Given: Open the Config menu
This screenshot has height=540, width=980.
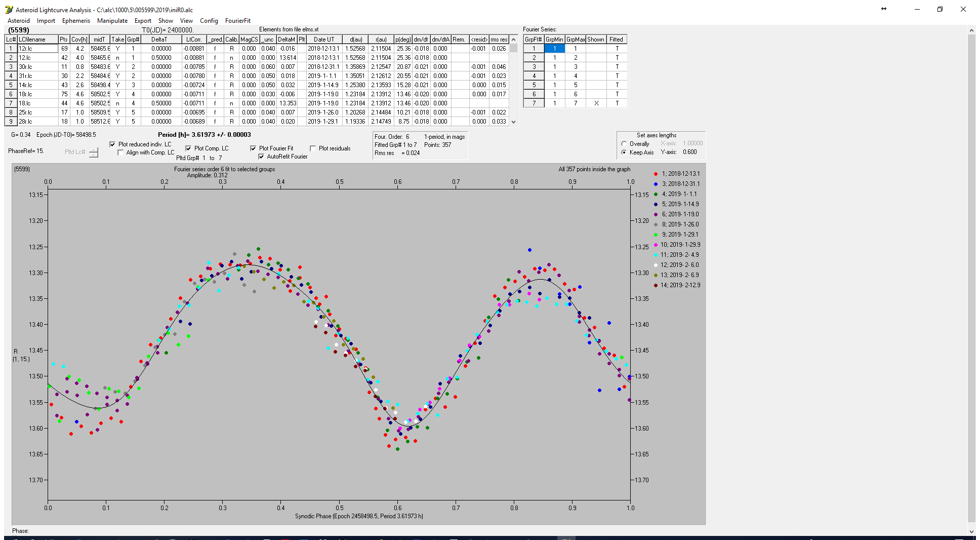Looking at the screenshot, I should 209,21.
